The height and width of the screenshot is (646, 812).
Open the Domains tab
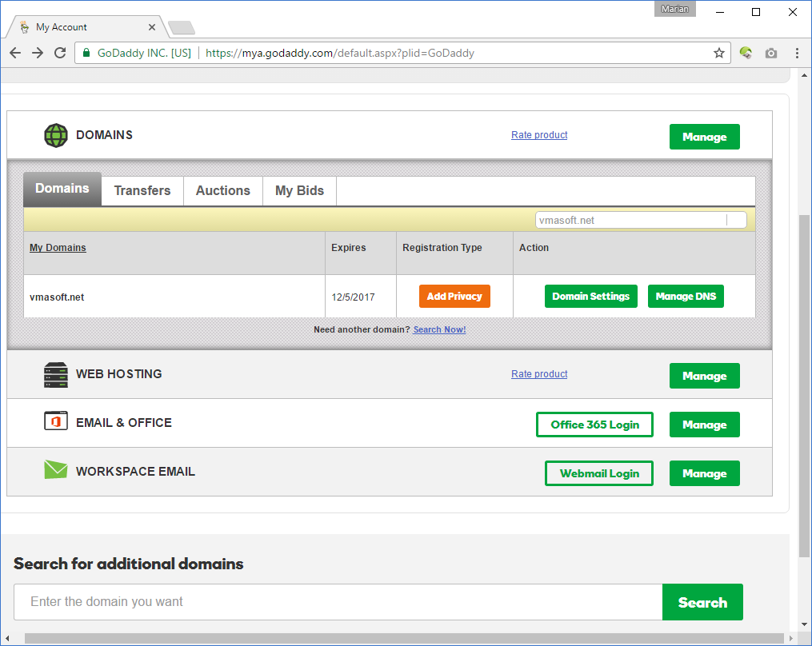click(62, 189)
